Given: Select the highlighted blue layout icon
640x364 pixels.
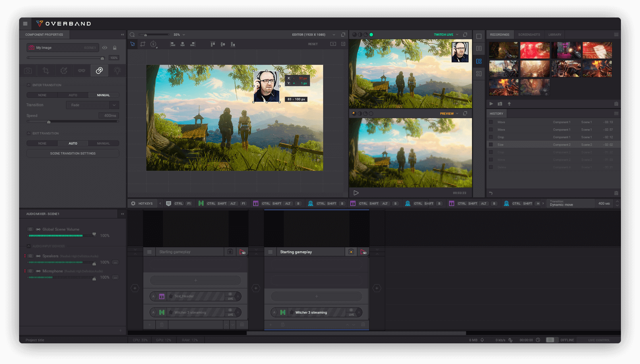Looking at the screenshot, I should click(479, 61).
